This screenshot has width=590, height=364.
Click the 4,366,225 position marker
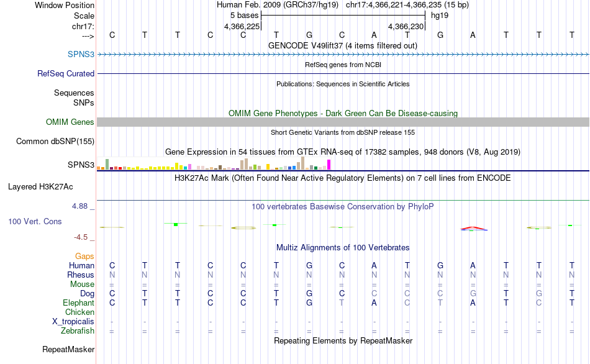coord(242,26)
